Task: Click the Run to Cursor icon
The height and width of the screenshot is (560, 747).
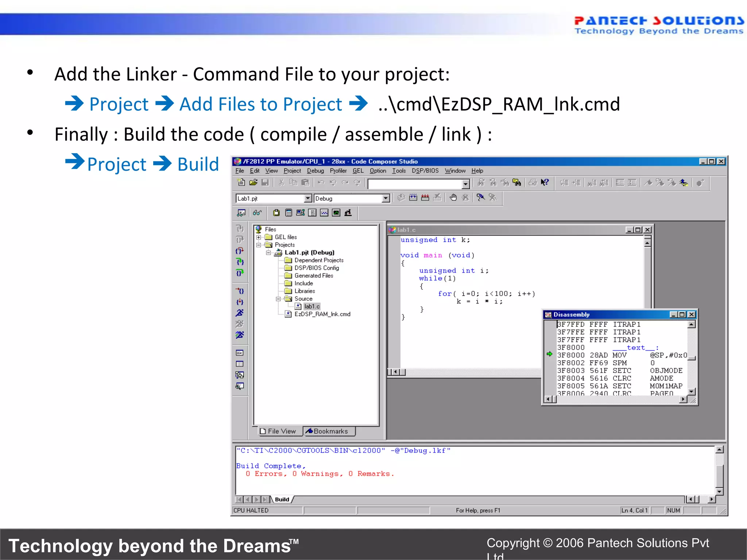Action: coord(240,291)
